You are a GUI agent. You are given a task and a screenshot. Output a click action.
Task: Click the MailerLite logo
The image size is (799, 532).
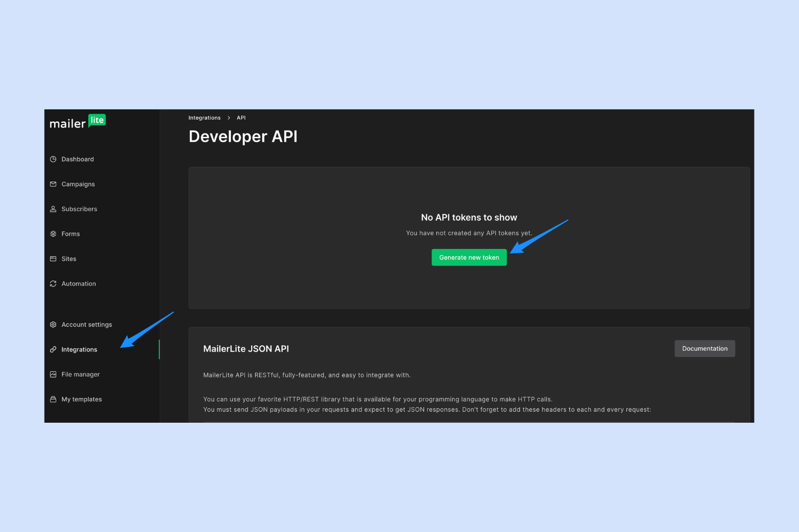[x=77, y=122]
